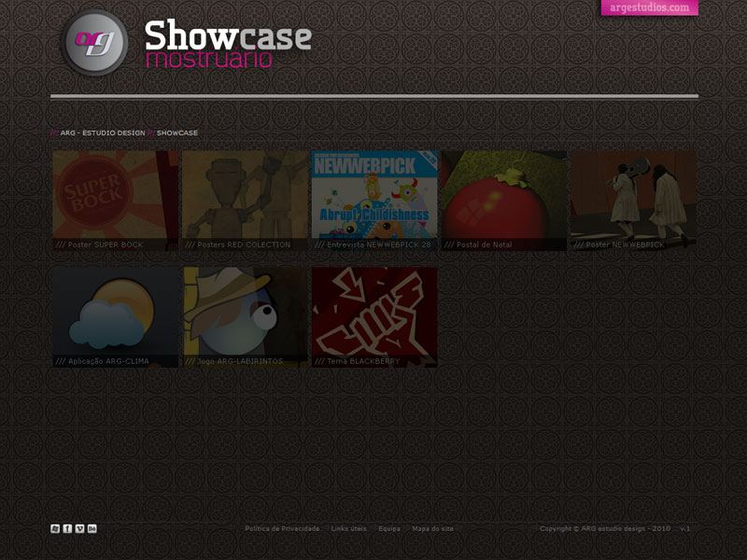Viewport: 747px width, 560px height.
Task: View the Poster NEWWEBPICK thumbnail
Action: (634, 201)
